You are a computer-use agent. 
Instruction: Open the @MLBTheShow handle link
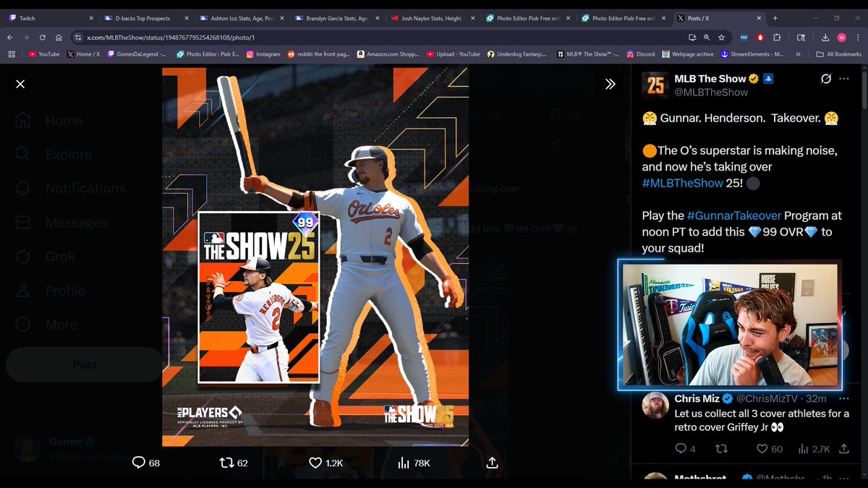click(711, 92)
